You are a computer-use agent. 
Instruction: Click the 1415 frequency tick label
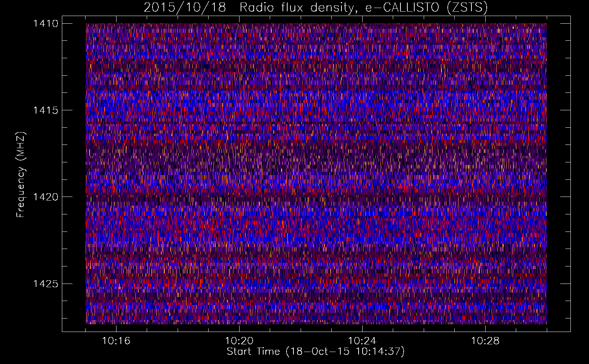[46, 110]
